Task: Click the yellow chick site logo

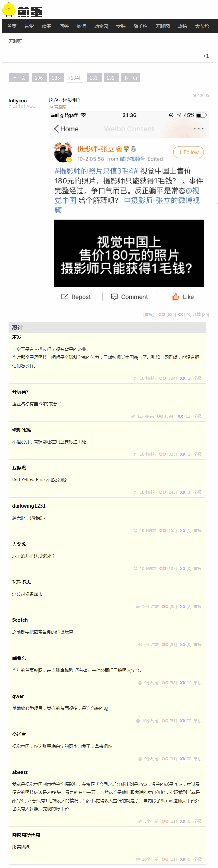Action: [9, 10]
